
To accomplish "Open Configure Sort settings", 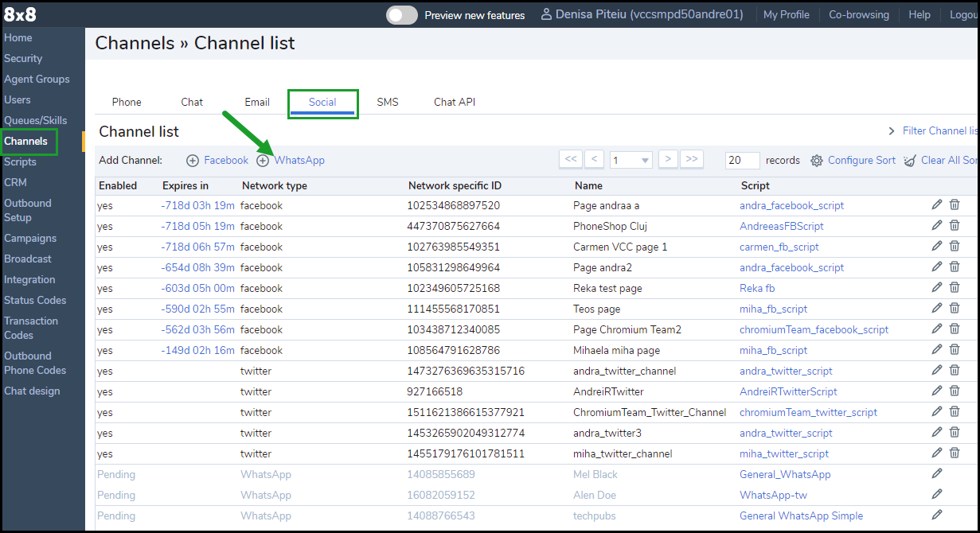I will [x=853, y=160].
